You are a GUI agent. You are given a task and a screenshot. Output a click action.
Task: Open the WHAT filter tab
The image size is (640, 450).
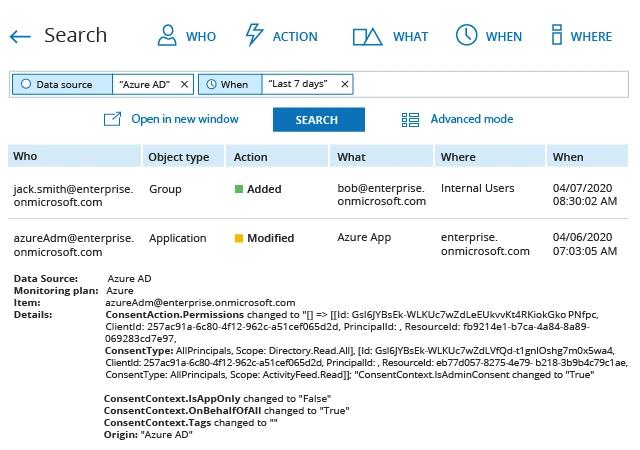click(x=390, y=37)
